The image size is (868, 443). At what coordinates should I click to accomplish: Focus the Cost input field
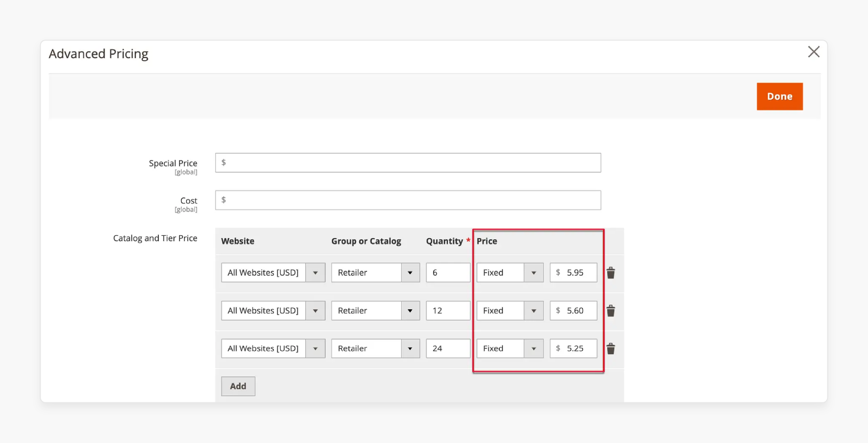pyautogui.click(x=408, y=200)
